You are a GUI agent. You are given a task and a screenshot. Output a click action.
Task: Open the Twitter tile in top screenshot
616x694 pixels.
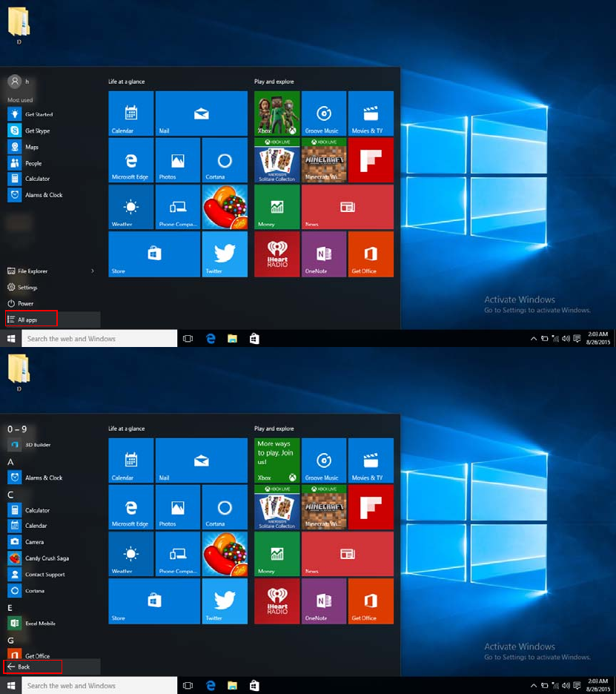(x=225, y=254)
